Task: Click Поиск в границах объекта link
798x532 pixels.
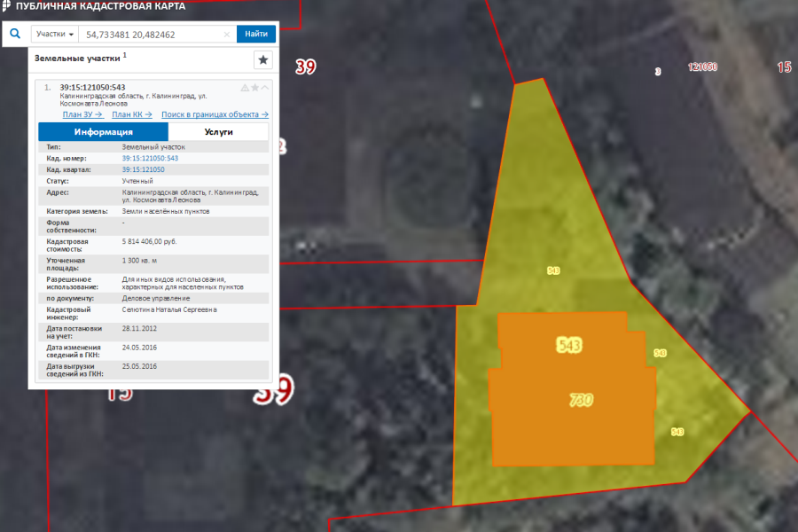Action: [215, 114]
